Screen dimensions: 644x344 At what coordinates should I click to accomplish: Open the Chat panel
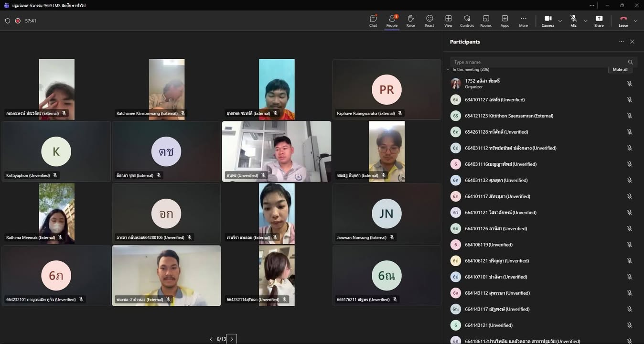373,21
